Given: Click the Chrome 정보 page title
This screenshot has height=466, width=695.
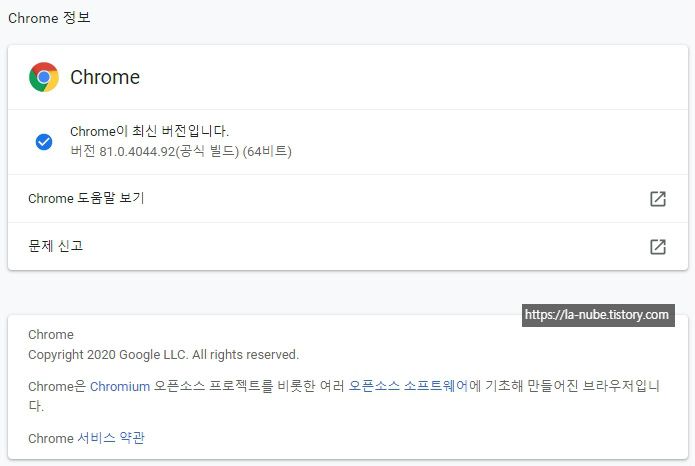Looking at the screenshot, I should tap(49, 18).
